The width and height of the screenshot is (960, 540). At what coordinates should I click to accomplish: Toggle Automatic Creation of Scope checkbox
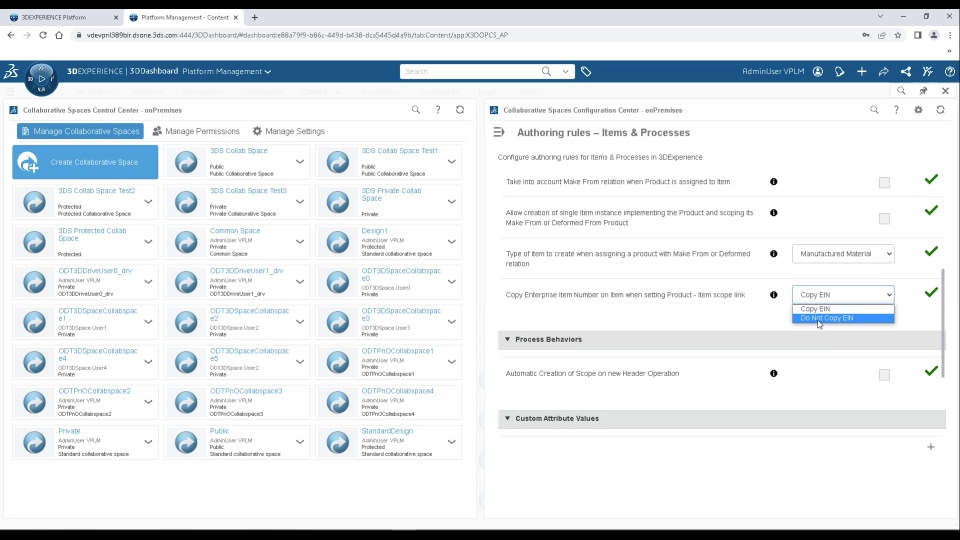[x=884, y=375]
